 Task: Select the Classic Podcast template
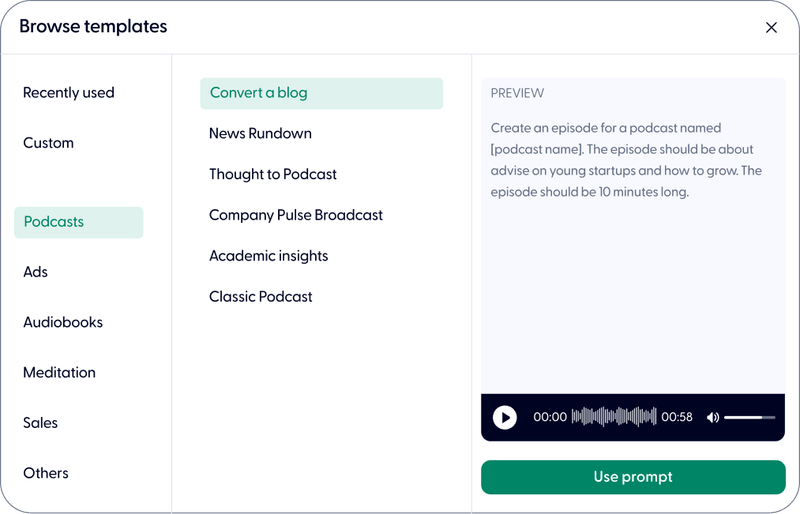coord(261,297)
